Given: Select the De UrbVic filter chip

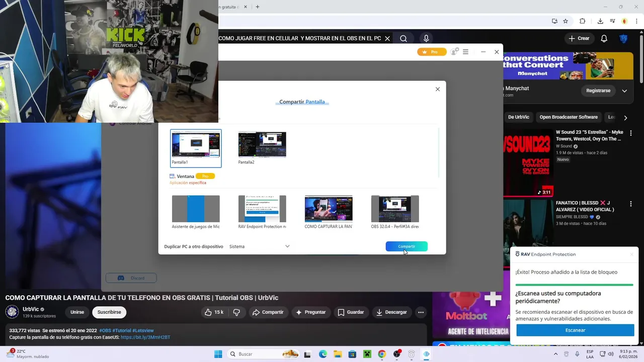Looking at the screenshot, I should 519,117.
